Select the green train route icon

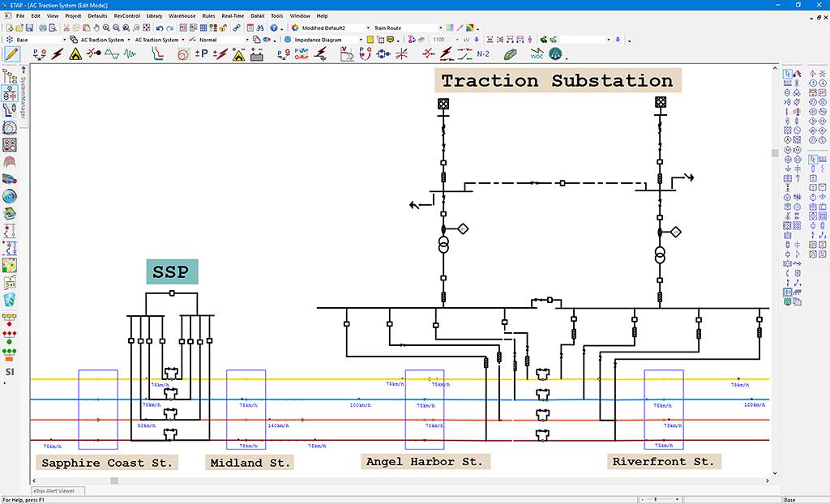pos(511,54)
